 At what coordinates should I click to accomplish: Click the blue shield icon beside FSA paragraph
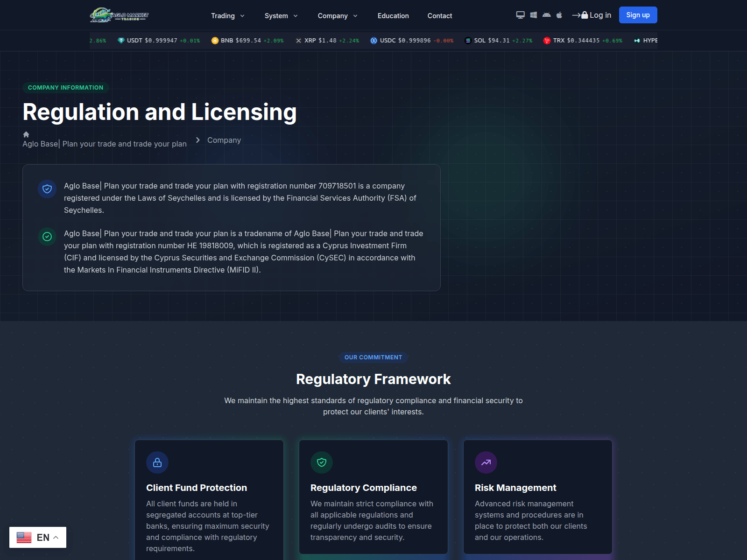47,189
